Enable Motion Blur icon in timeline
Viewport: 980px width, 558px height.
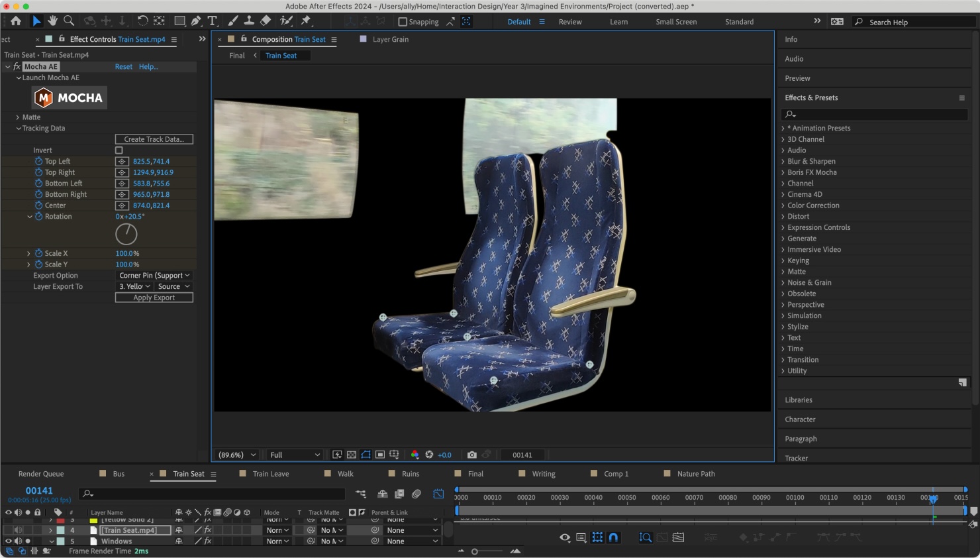click(x=416, y=494)
